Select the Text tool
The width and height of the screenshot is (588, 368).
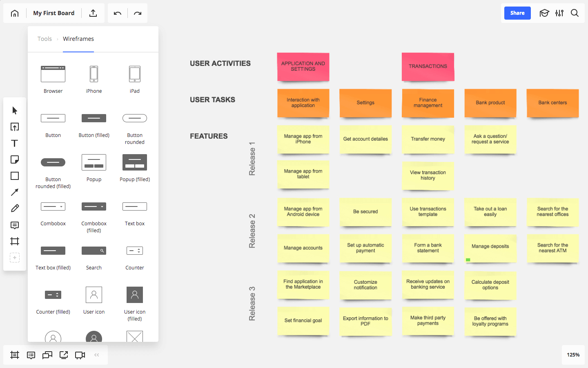tap(15, 143)
